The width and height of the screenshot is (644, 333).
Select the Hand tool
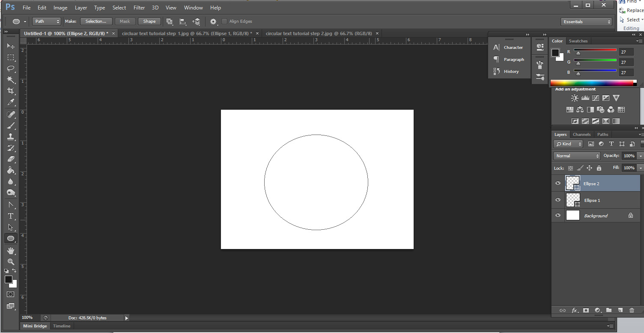(11, 250)
